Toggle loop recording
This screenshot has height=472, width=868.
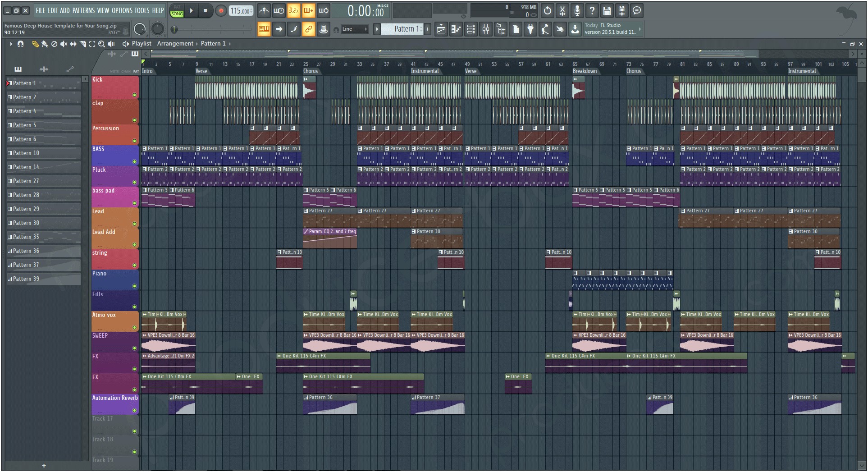click(x=324, y=10)
